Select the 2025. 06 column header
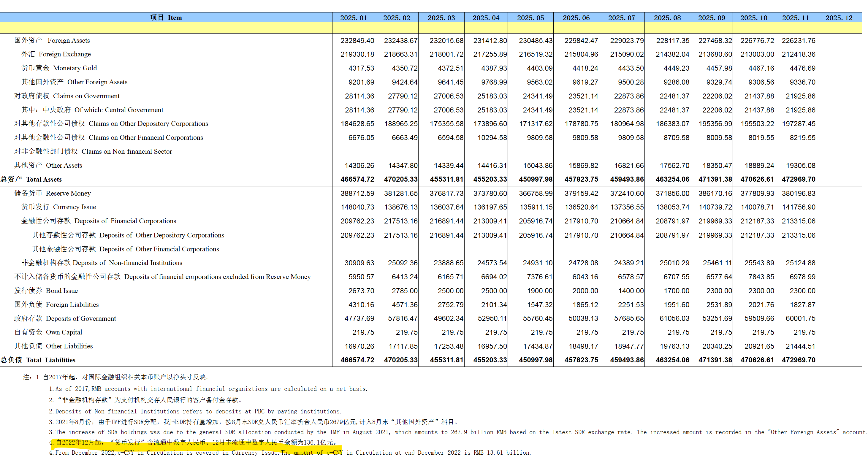This screenshot has width=868, height=460. click(576, 18)
